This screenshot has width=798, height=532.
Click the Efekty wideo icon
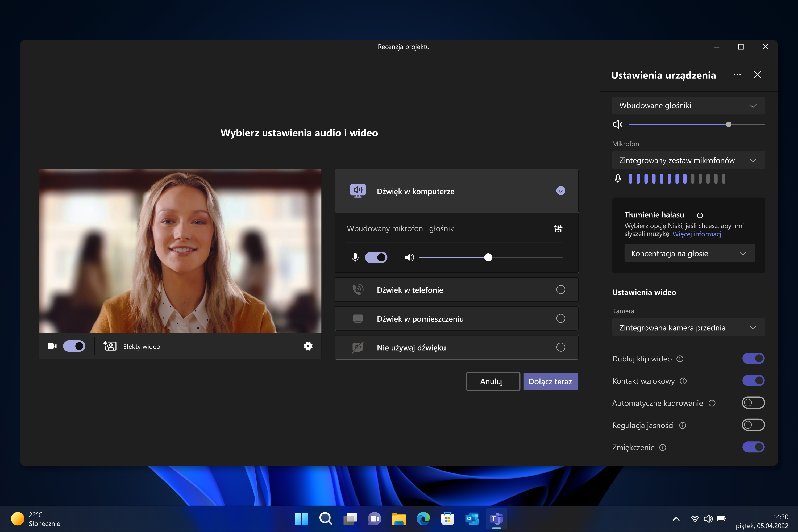pyautogui.click(x=110, y=346)
